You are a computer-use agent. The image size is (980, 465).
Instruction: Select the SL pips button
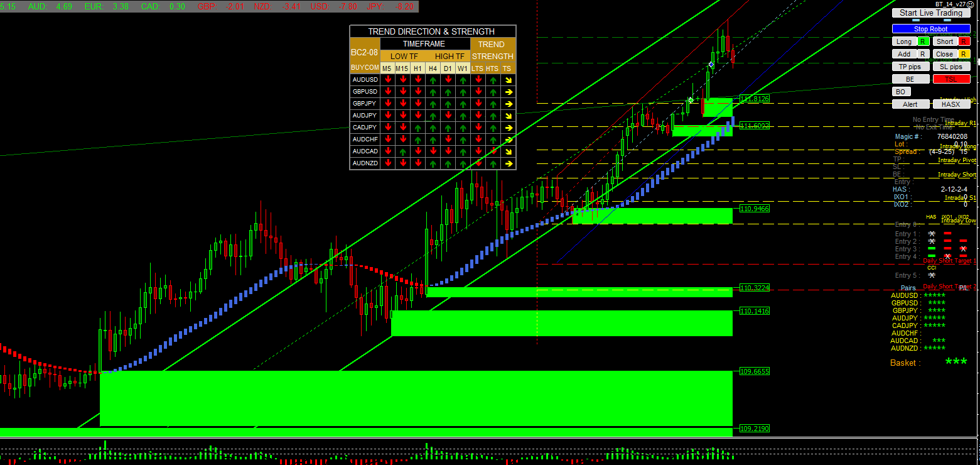[951, 67]
